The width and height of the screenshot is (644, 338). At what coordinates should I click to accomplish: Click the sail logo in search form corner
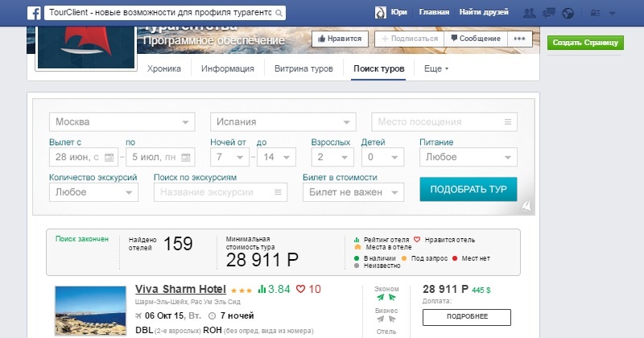(x=526, y=205)
